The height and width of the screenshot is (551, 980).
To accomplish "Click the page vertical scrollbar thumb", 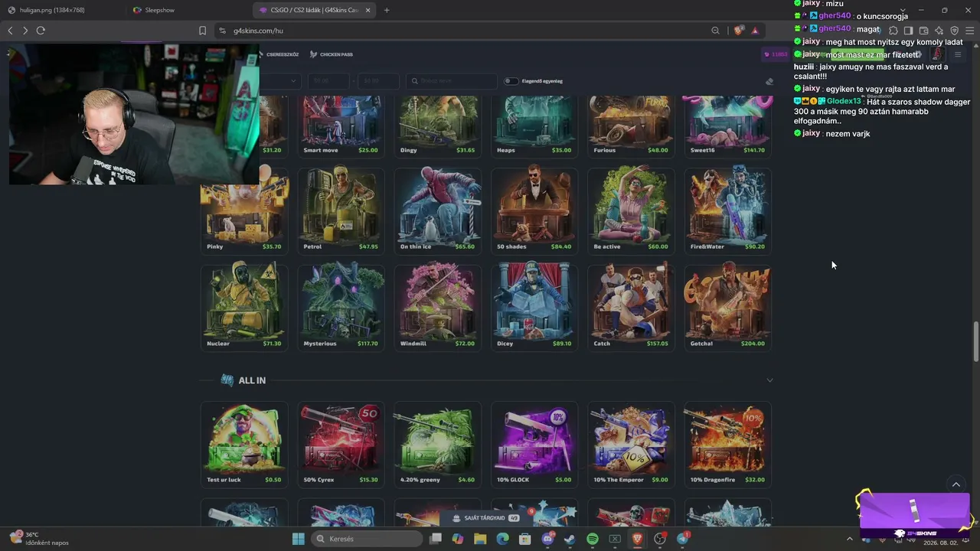I will pos(975,342).
